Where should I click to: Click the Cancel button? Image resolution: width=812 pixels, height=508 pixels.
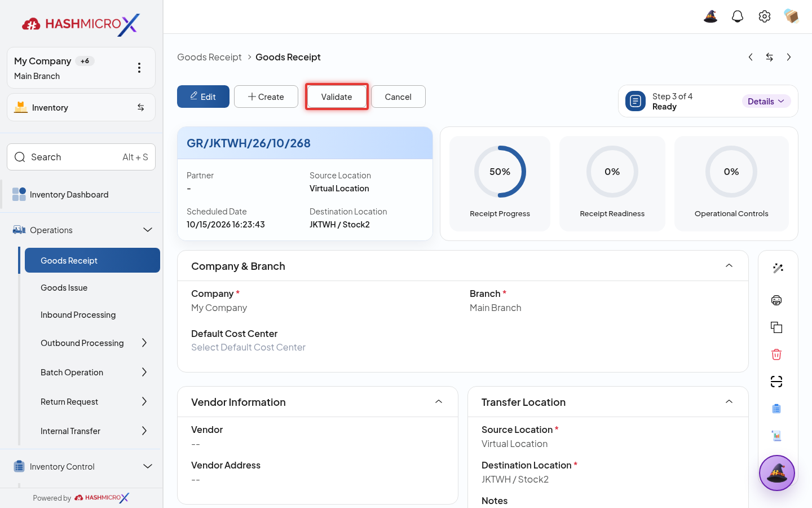tap(398, 97)
